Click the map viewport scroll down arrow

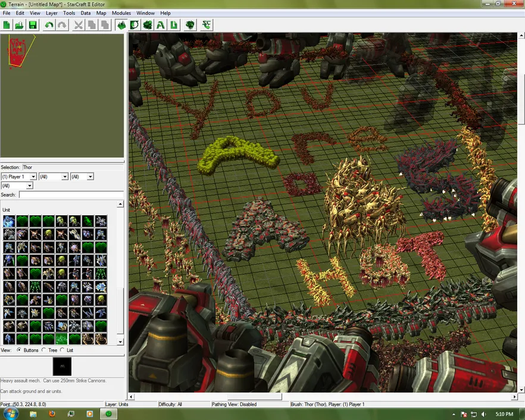pyautogui.click(x=521, y=390)
